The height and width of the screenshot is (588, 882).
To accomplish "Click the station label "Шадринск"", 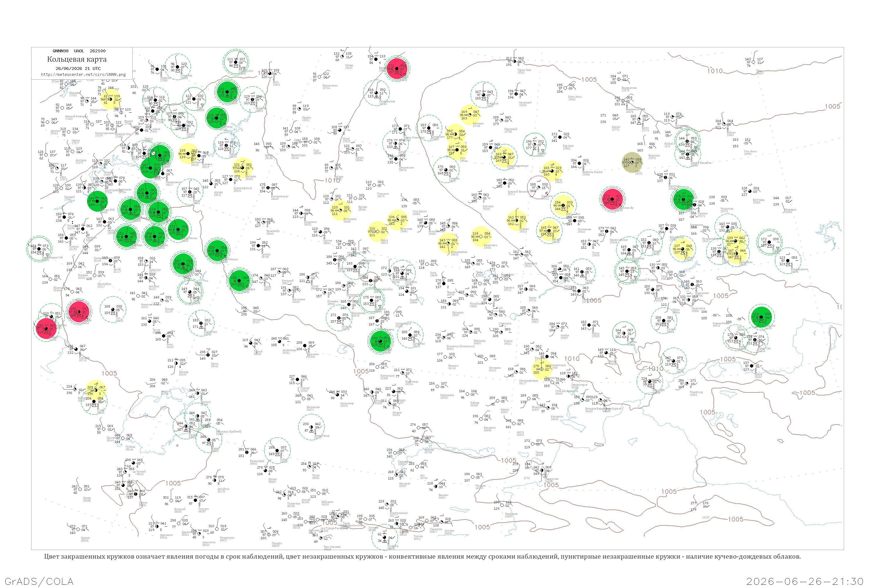I will tap(310, 222).
